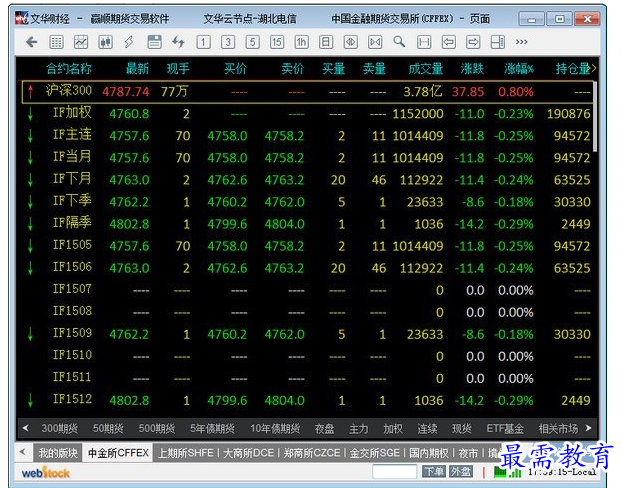Switch to 10年债期货 tab

point(275,428)
